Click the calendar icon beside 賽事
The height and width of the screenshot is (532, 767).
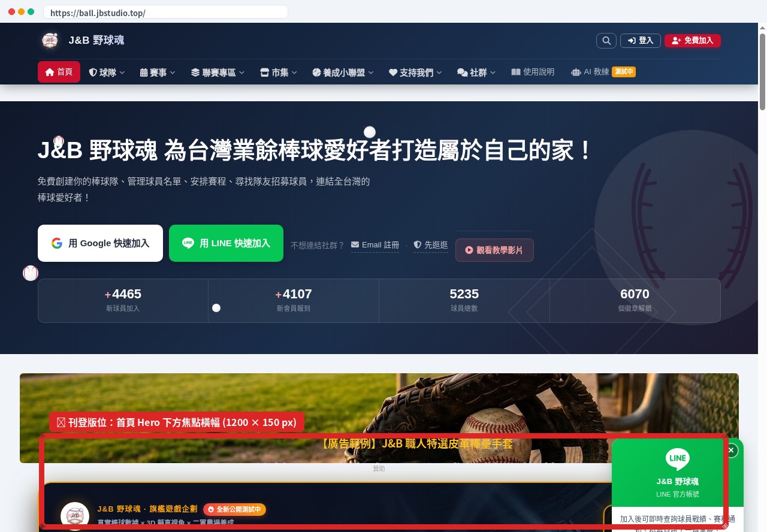(144, 72)
